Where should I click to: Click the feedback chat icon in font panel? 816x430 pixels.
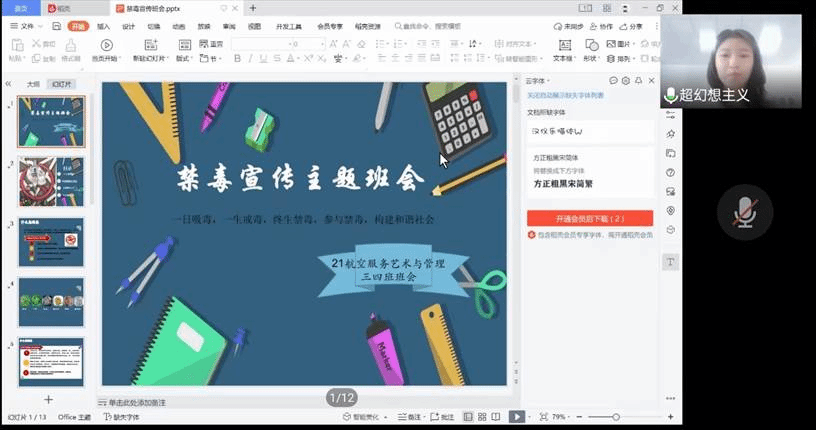(614, 81)
